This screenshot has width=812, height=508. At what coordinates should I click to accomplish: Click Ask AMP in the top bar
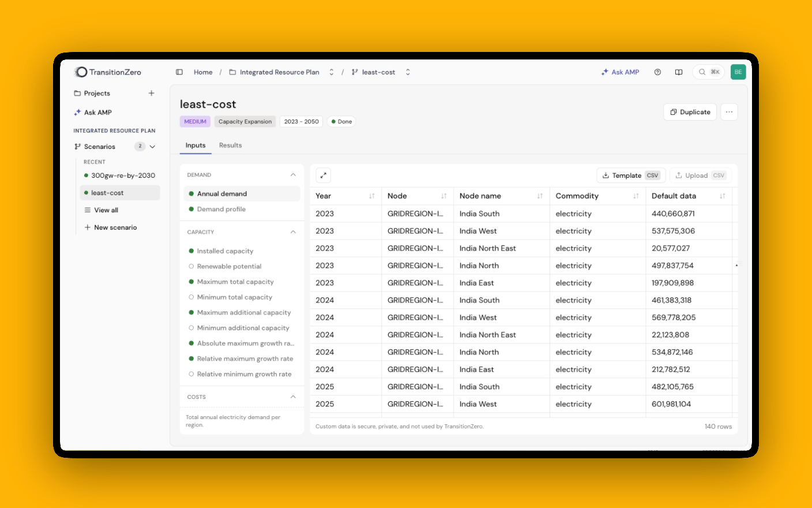coord(620,72)
